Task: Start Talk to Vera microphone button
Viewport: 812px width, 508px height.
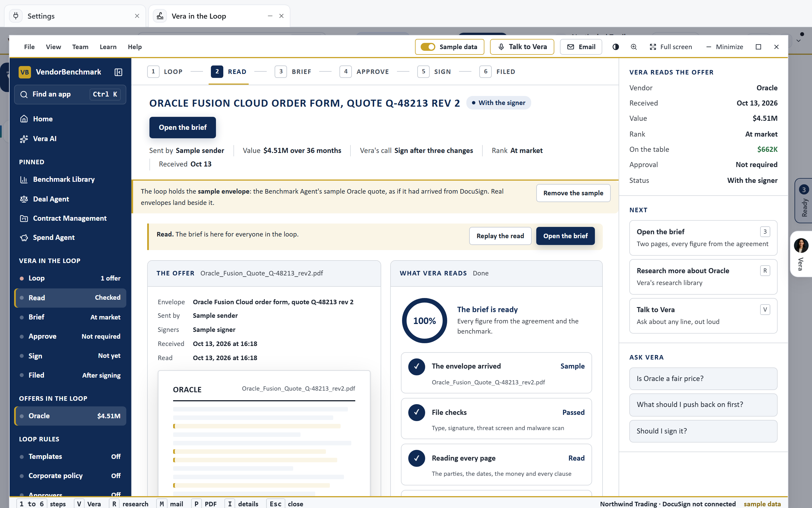Action: coord(522,47)
